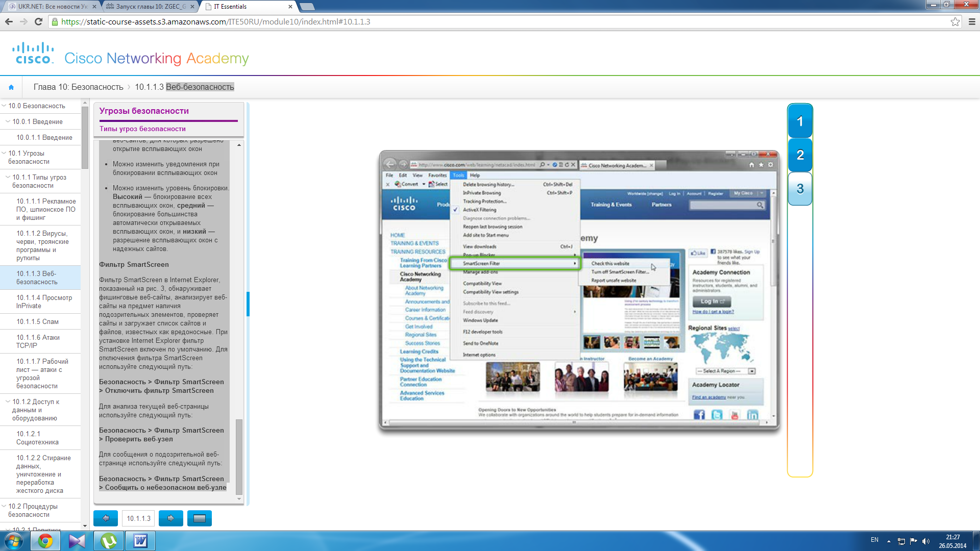Click the address bar URL
Viewport: 980px width, 551px height.
(216, 21)
